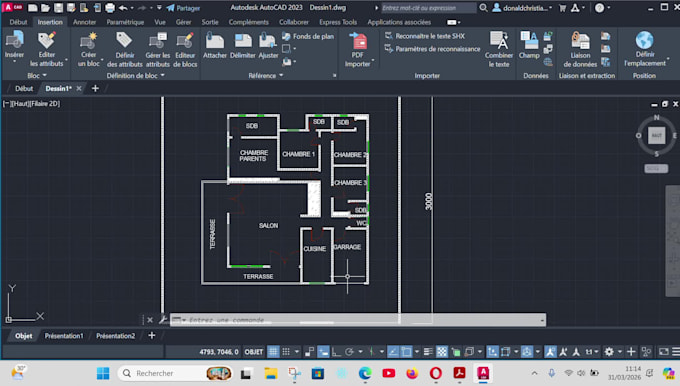Click the Open file quick-access icon

pyautogui.click(x=45, y=8)
